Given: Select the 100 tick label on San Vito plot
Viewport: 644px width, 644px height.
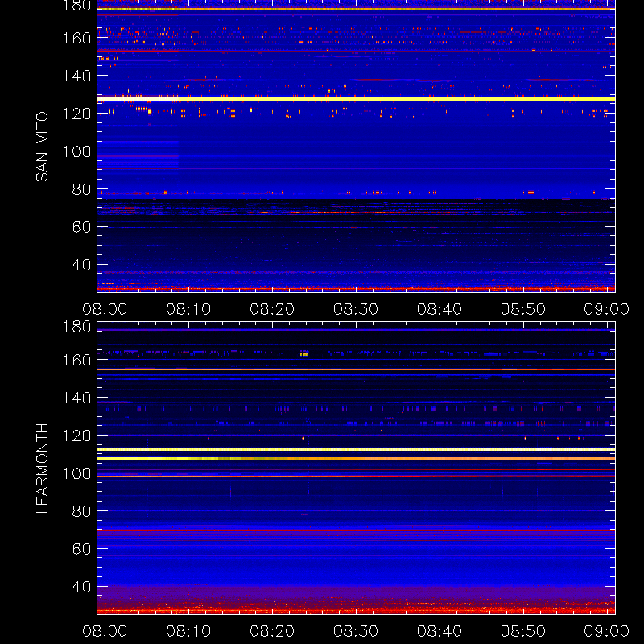Looking at the screenshot, I should point(76,151).
